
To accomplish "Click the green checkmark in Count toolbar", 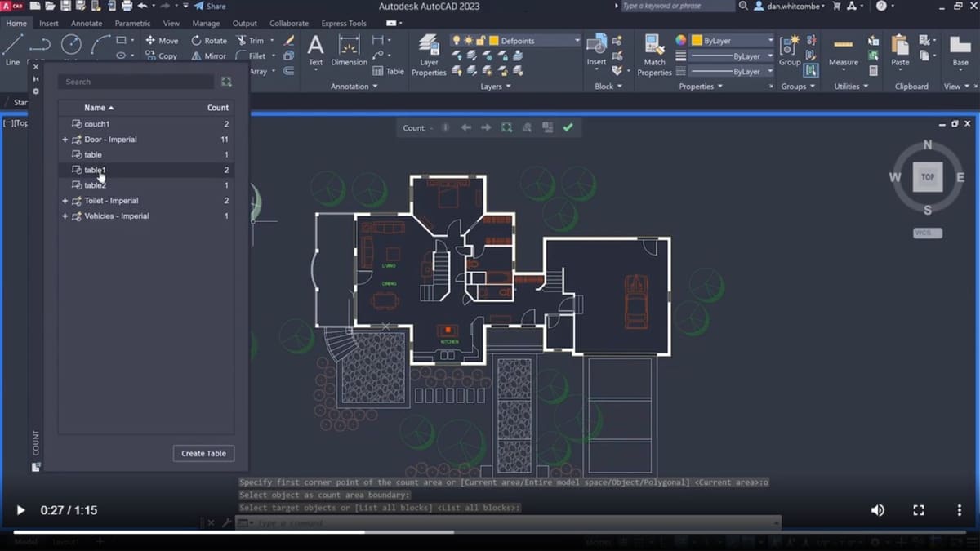I will 568,127.
